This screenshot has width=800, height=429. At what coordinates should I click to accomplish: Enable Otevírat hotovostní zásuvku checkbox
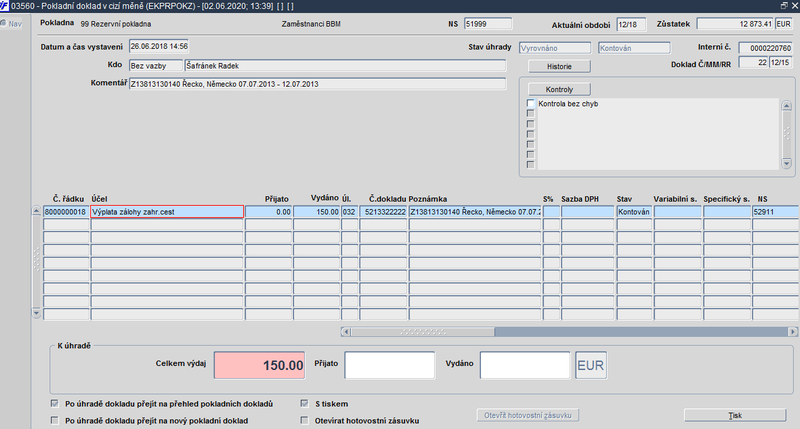(305, 420)
